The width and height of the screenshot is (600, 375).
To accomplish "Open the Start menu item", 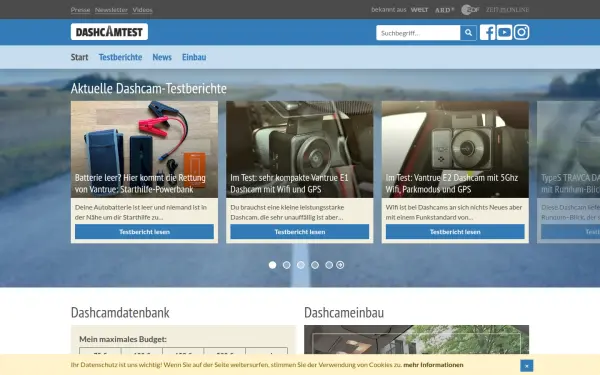I will [x=79, y=57].
